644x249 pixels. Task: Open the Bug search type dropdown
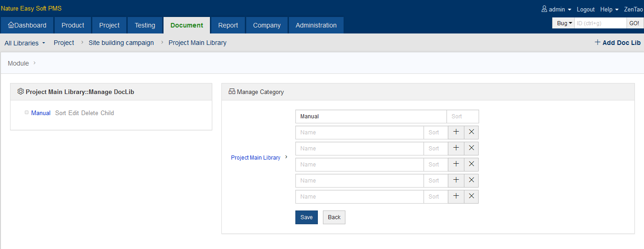tap(564, 23)
